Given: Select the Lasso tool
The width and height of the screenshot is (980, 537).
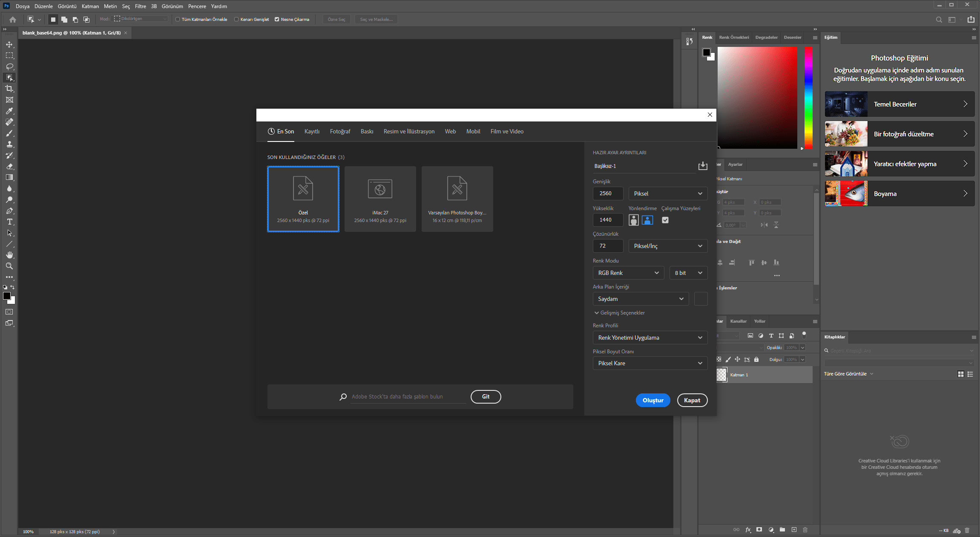Looking at the screenshot, I should (x=9, y=66).
